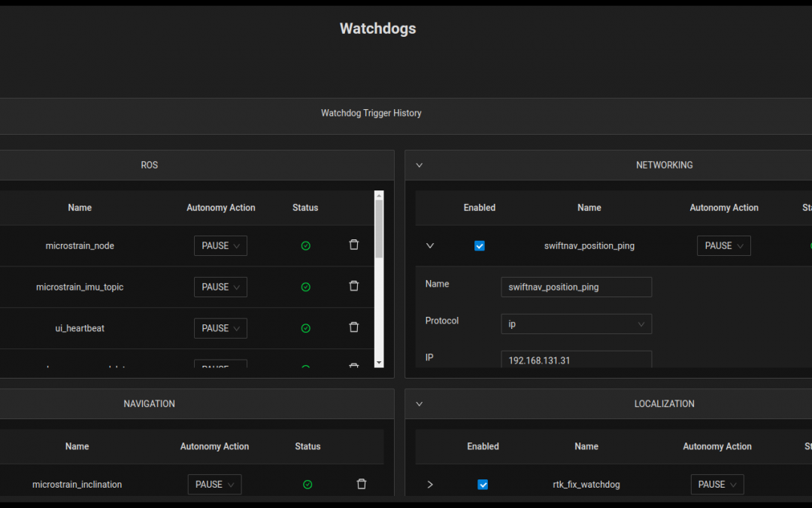Open Autonomy Action dropdown for microstrain_node
The height and width of the screenshot is (508, 812).
tap(220, 246)
